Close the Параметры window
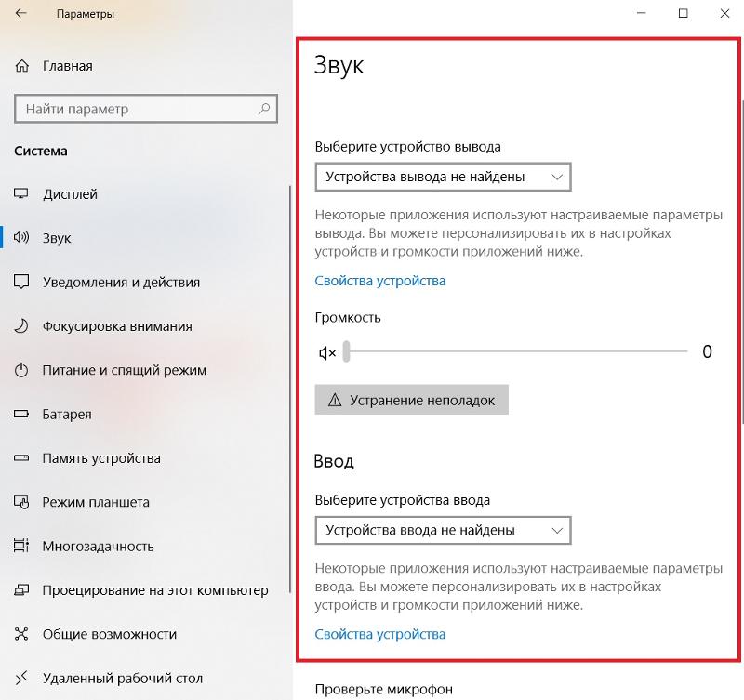Image resolution: width=744 pixels, height=700 pixels. 724,13
